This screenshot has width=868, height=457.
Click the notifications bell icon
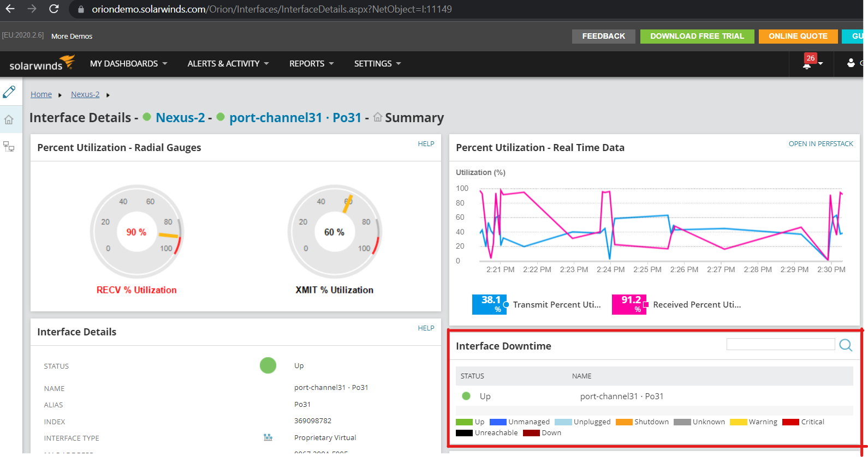pyautogui.click(x=807, y=65)
